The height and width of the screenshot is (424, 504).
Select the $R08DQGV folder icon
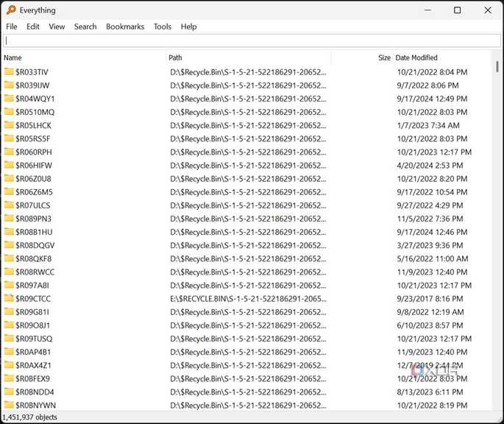[9, 245]
